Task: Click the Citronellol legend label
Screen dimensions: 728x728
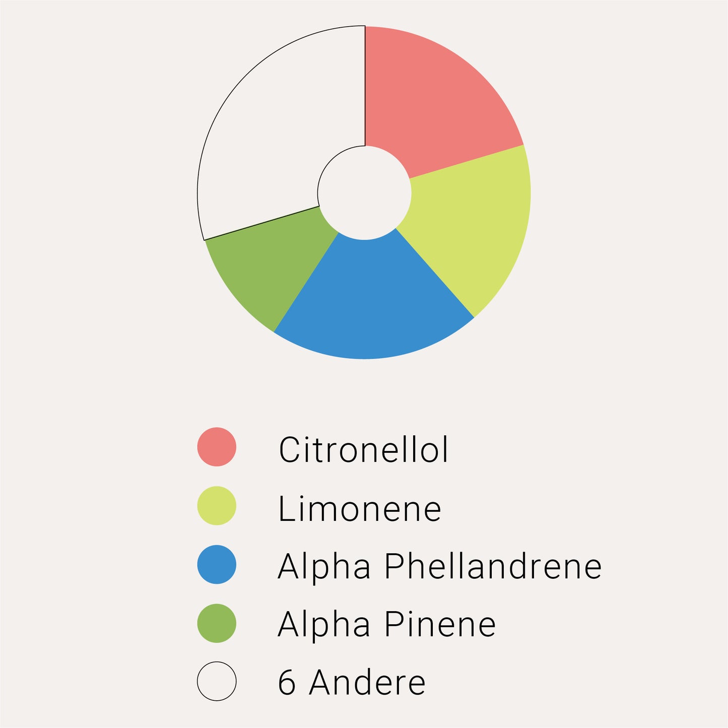Action: coord(363,449)
